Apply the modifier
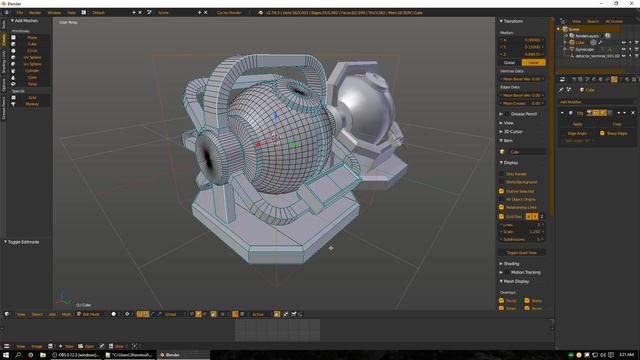Viewport: 640px width, 360px height. [578, 124]
